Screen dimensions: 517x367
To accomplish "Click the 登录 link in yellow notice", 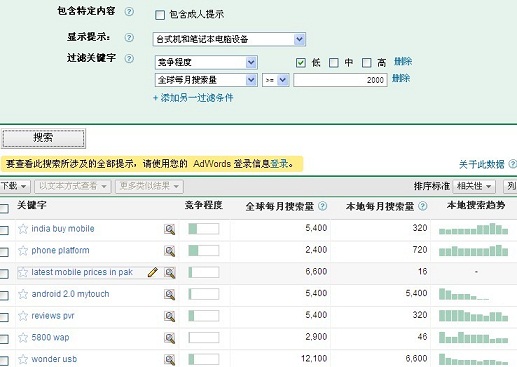I will click(279, 164).
